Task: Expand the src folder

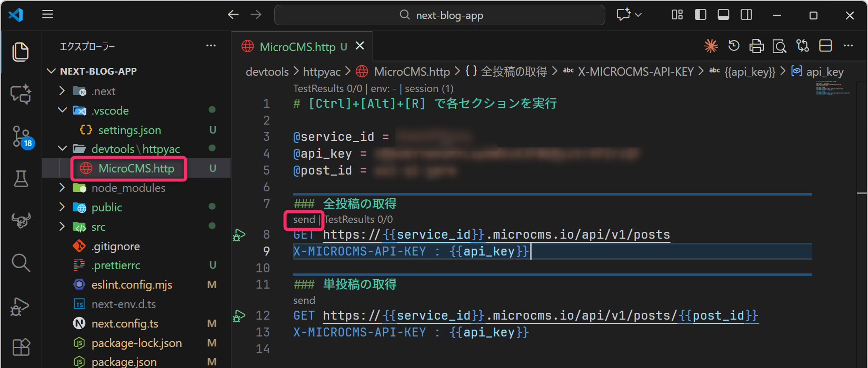Action: click(x=98, y=227)
